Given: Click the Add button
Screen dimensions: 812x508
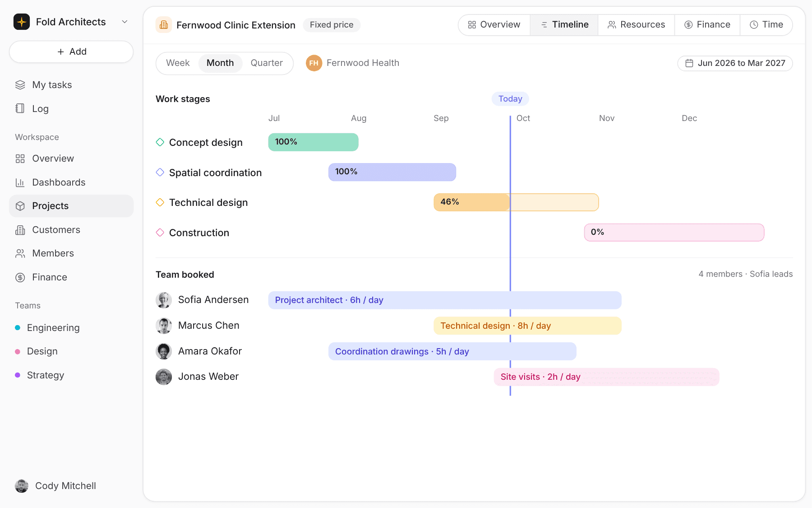Looking at the screenshot, I should tap(71, 52).
